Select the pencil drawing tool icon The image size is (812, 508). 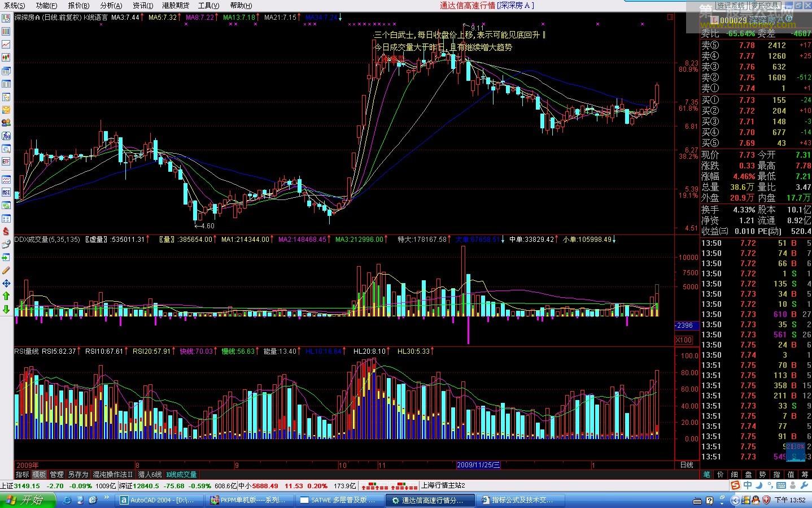6,270
